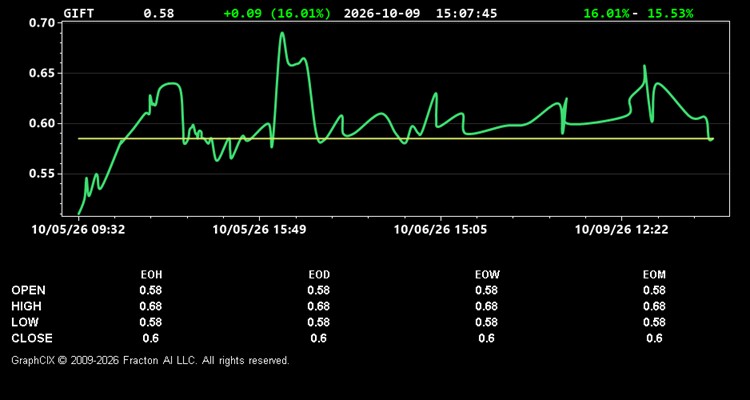Viewport: 750px width, 400px height.
Task: Click the EOH column header
Action: pyautogui.click(x=151, y=275)
